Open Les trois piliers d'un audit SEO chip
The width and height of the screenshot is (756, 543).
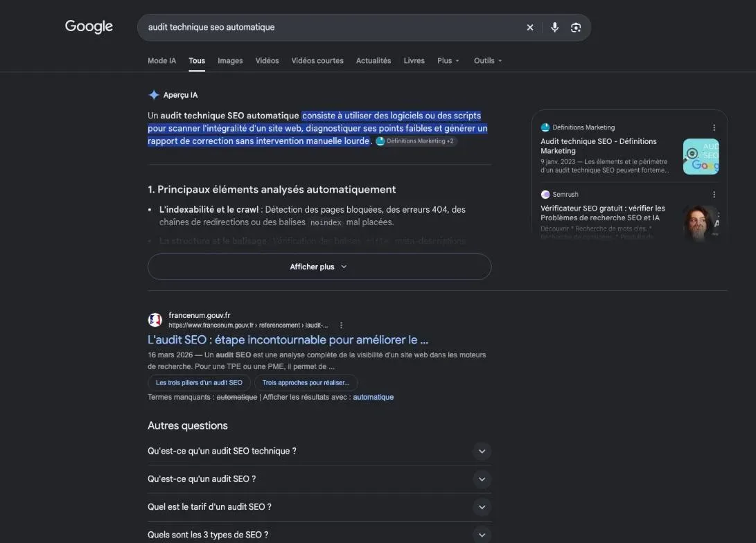(x=199, y=382)
